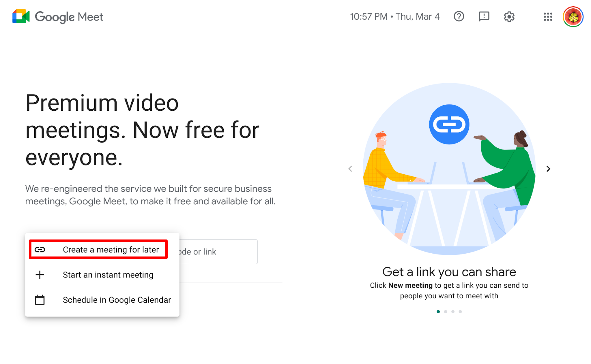This screenshot has width=591, height=364.
Task: Click the Google Meet logo
Action: (x=57, y=16)
